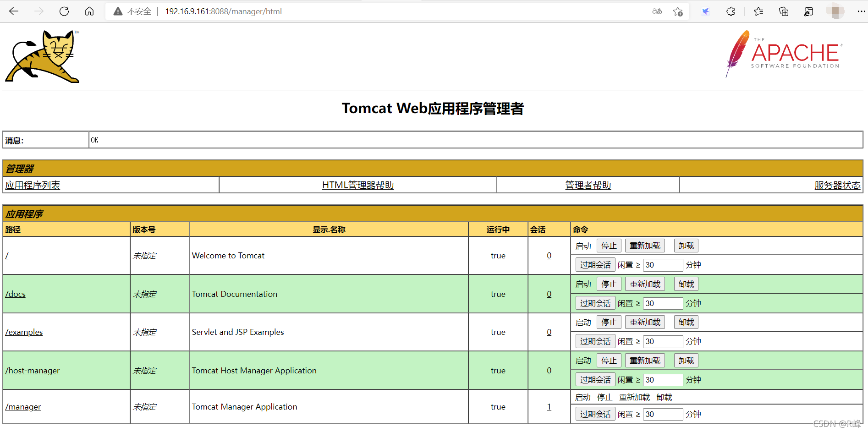Open the browser Extensions icon

[731, 11]
